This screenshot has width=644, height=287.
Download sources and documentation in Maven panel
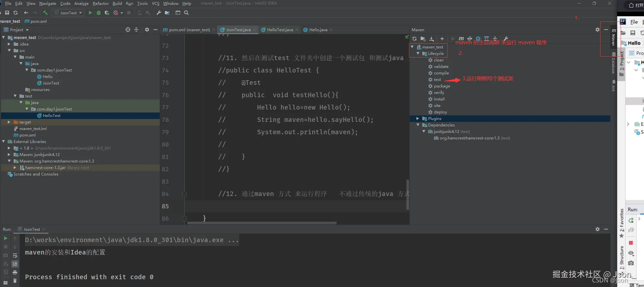[432, 39]
